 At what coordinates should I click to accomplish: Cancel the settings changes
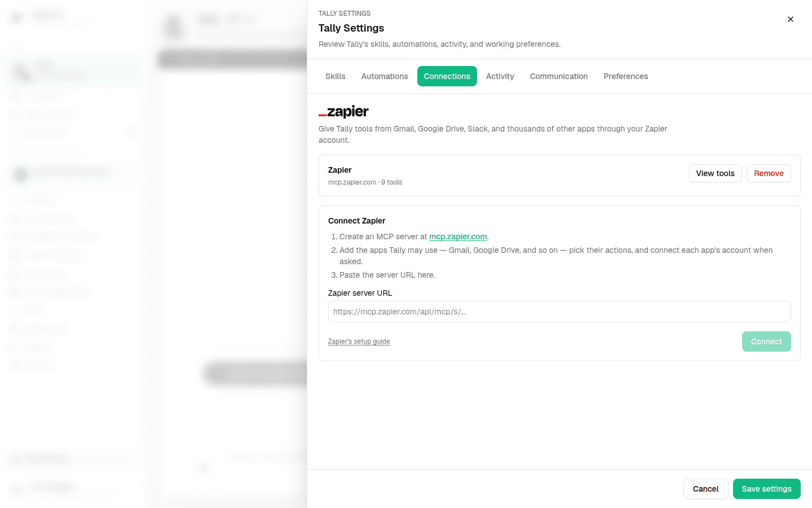click(x=706, y=489)
